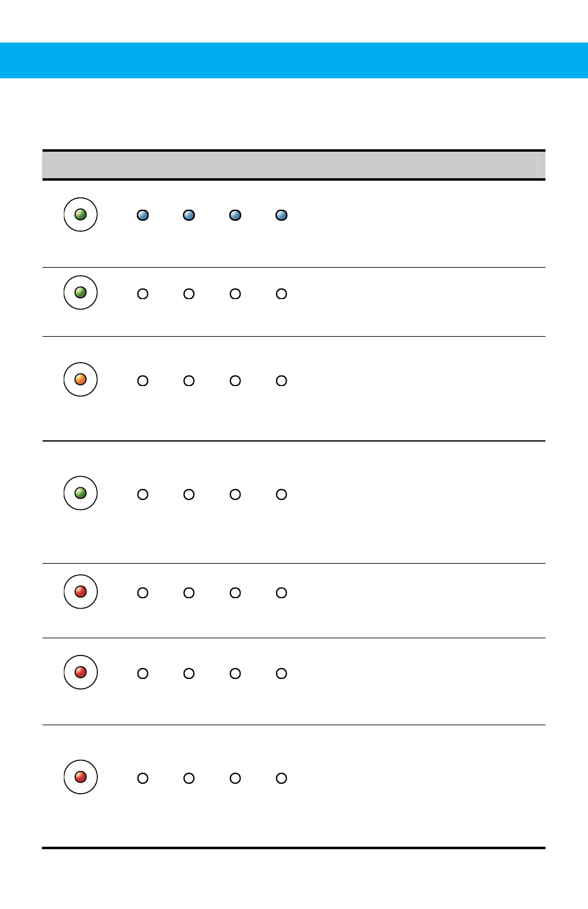Click the blue banner at page top

click(294, 60)
